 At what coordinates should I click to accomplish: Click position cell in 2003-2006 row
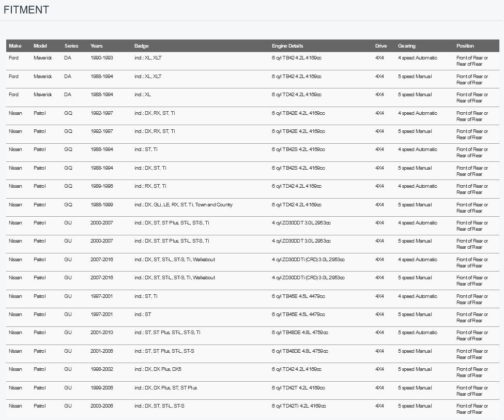pos(472,409)
